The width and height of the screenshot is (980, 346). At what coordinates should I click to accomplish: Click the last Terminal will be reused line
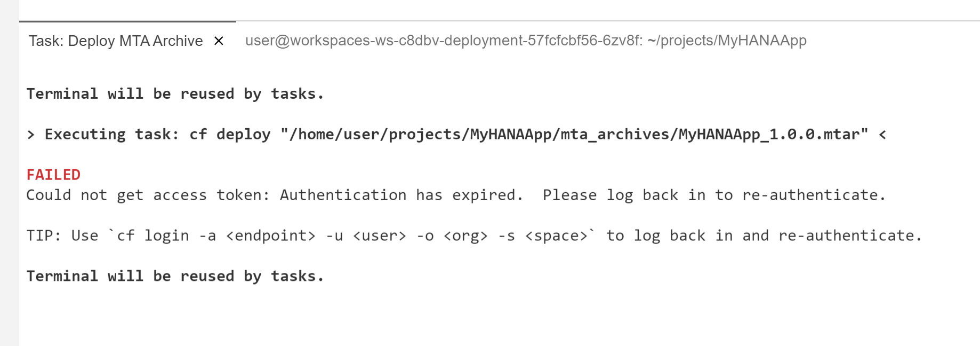tap(175, 276)
